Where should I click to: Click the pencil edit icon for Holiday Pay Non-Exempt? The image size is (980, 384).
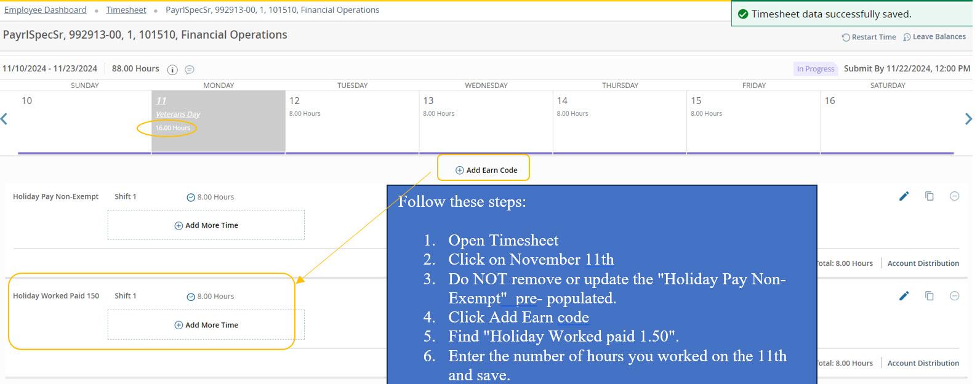pos(904,196)
